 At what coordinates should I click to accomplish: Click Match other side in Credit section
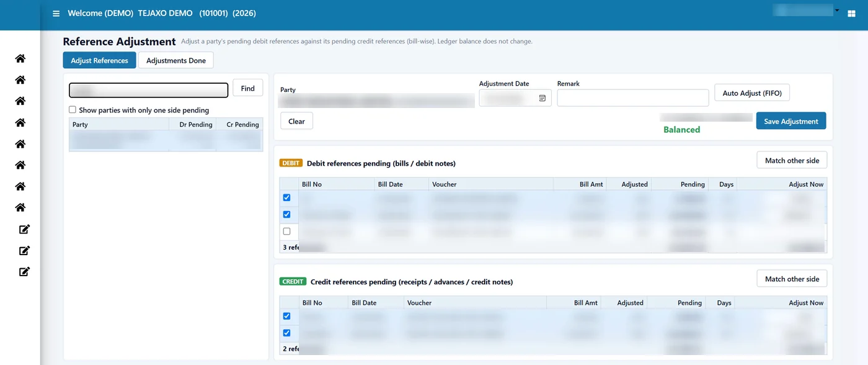792,279
